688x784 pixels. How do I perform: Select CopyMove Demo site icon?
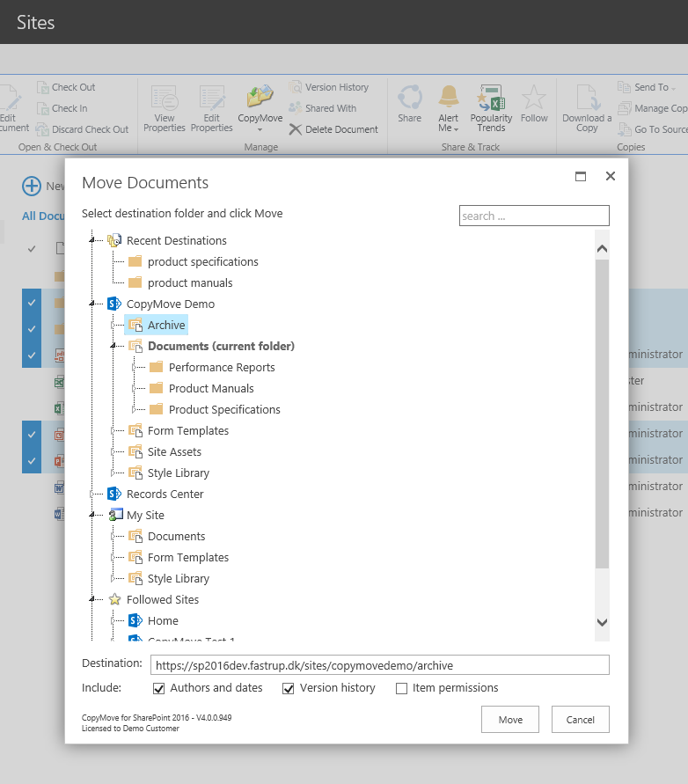point(114,304)
